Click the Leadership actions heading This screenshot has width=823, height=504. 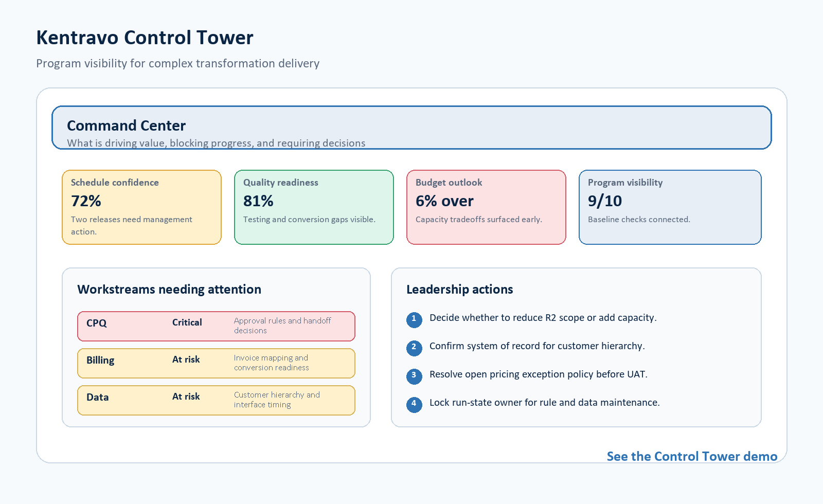coord(460,290)
